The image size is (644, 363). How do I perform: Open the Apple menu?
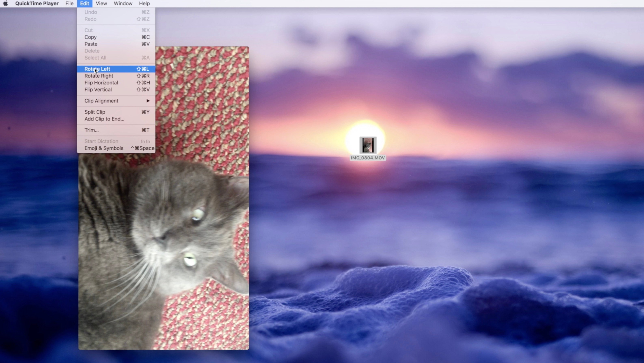click(x=5, y=3)
